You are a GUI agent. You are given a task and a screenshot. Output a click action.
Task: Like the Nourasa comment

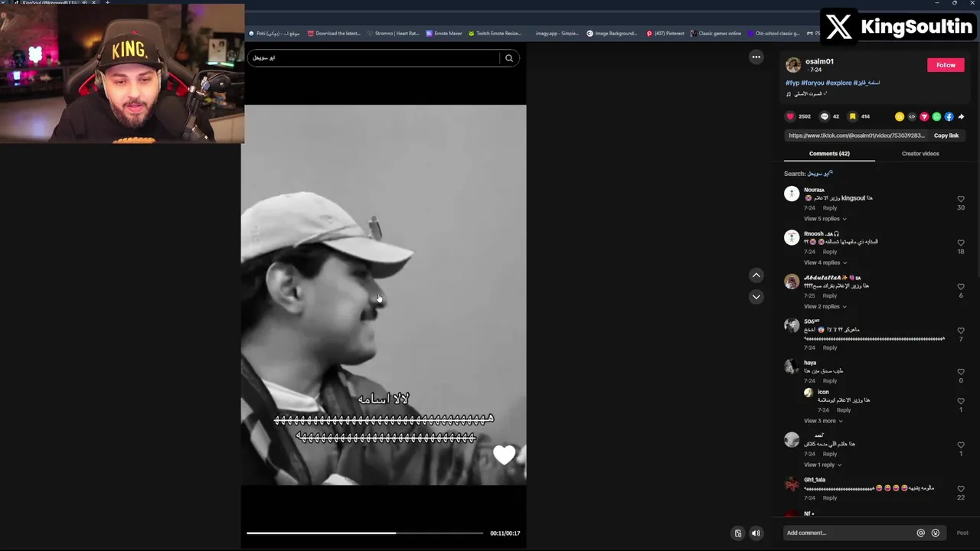(x=961, y=199)
